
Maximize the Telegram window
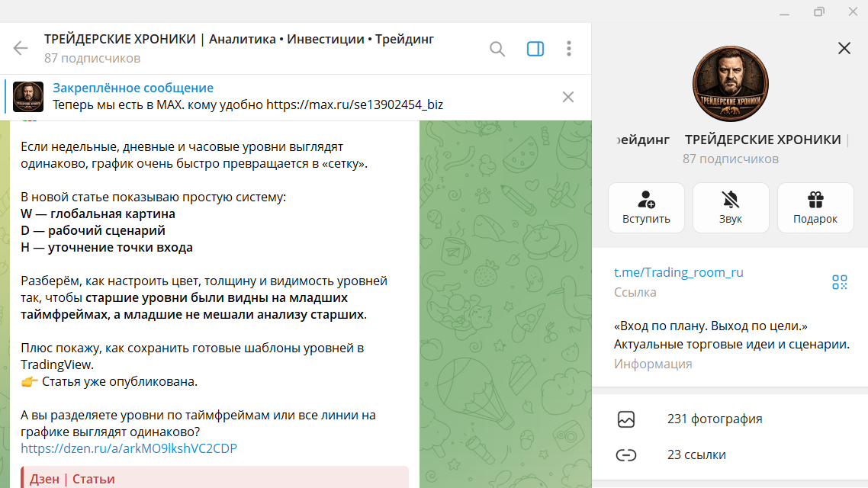click(x=818, y=11)
